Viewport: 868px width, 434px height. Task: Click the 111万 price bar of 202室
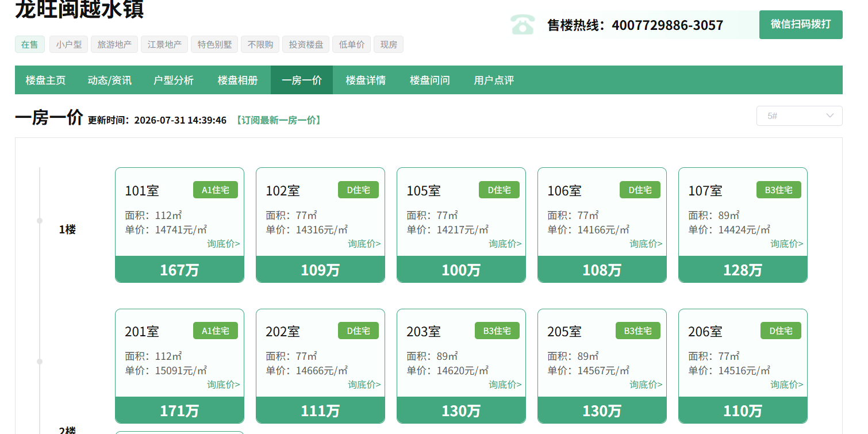(320, 410)
